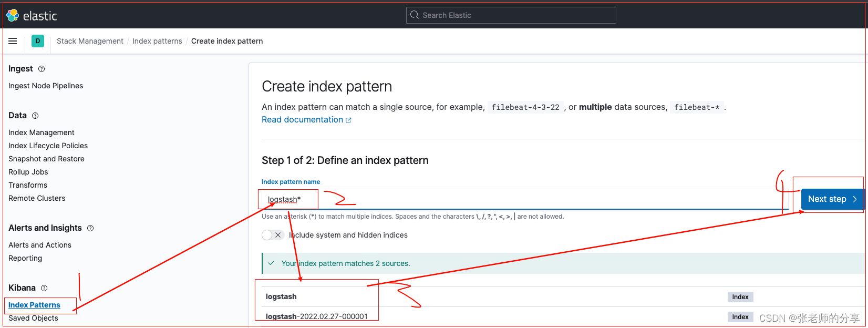Open Index Lifecycle Policies
This screenshot has width=868, height=328.
click(x=48, y=146)
